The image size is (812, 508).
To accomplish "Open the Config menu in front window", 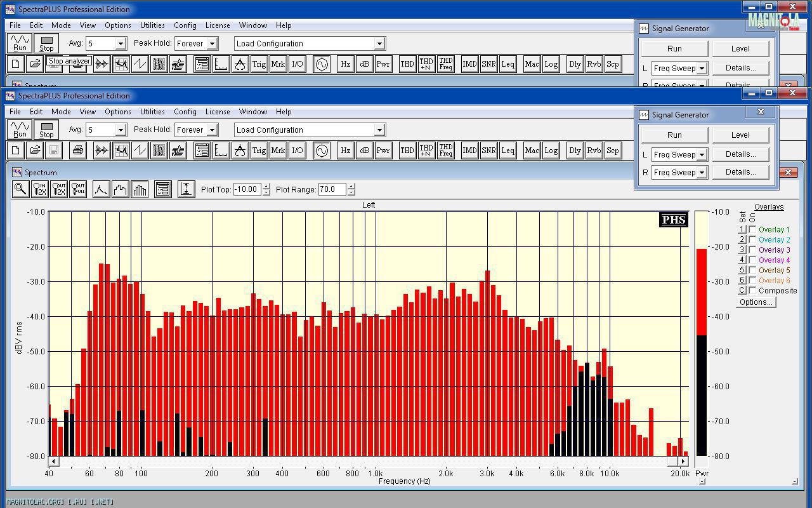I will click(185, 112).
